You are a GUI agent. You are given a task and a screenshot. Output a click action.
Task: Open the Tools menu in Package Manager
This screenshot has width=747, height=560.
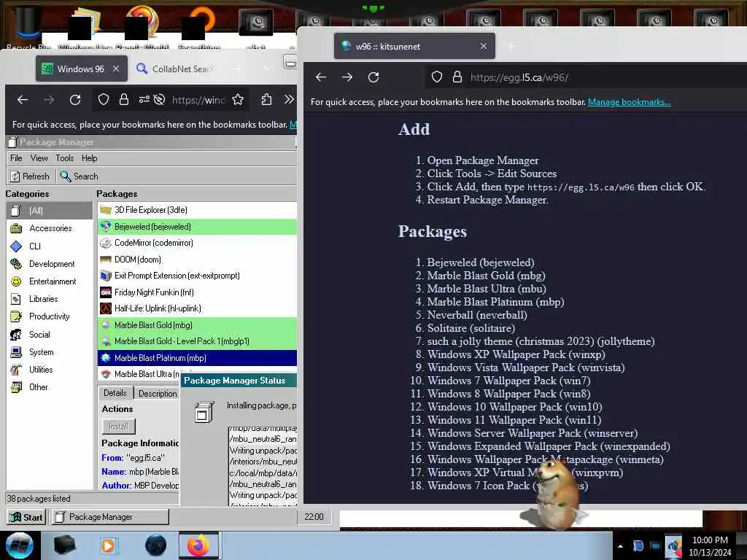pyautogui.click(x=64, y=158)
